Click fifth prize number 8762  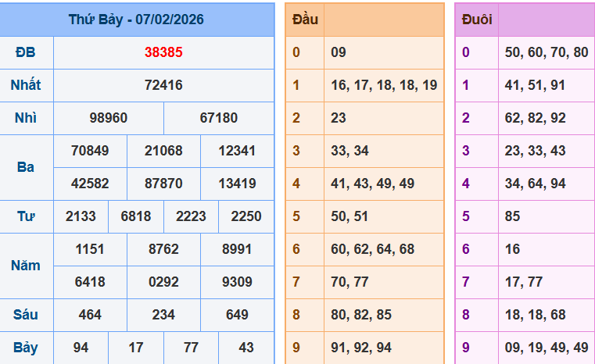(163, 249)
